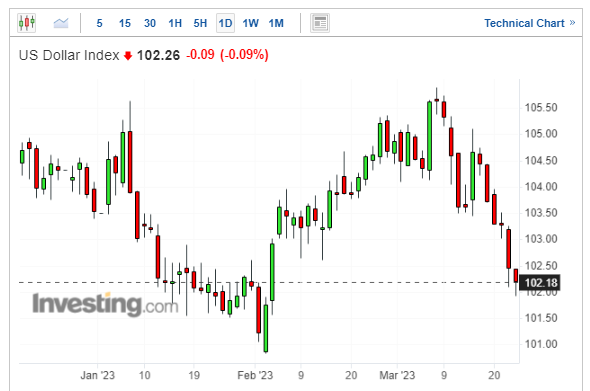Click the 104.00 axis label
The width and height of the screenshot is (590, 391).
click(x=541, y=187)
